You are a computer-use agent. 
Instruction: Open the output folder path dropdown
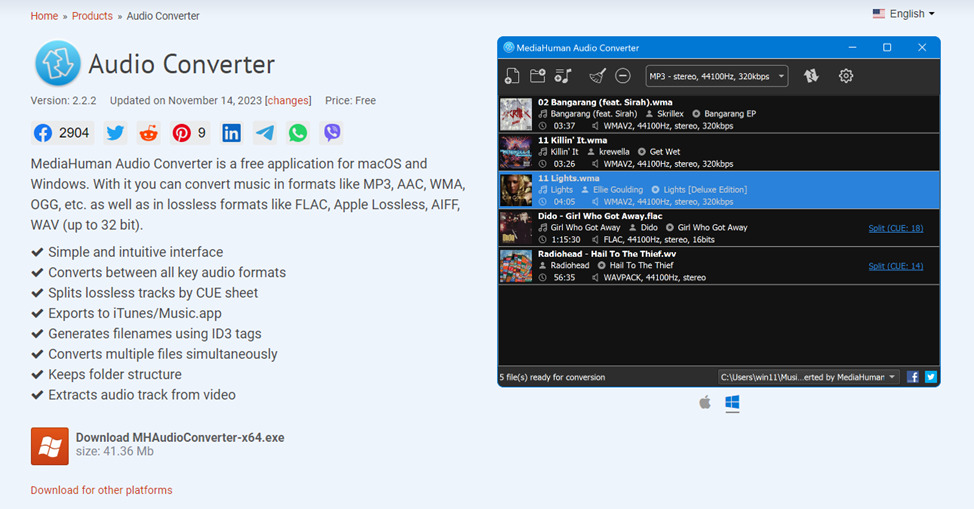(x=808, y=377)
